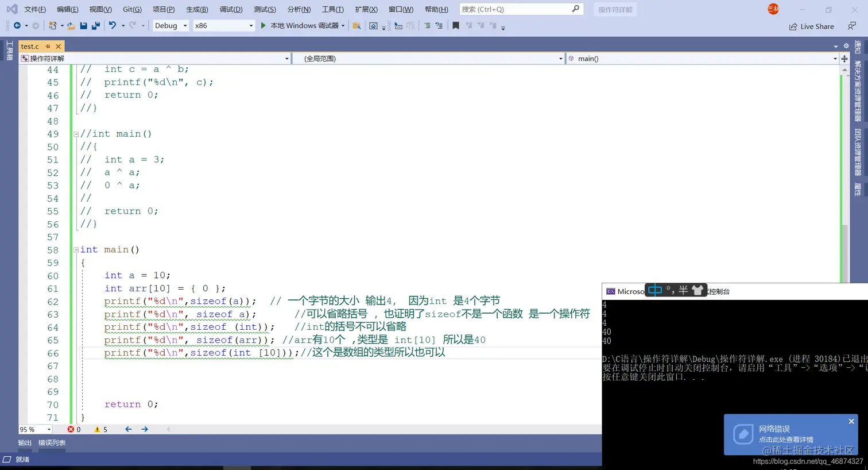Undo the last edit

[113, 26]
